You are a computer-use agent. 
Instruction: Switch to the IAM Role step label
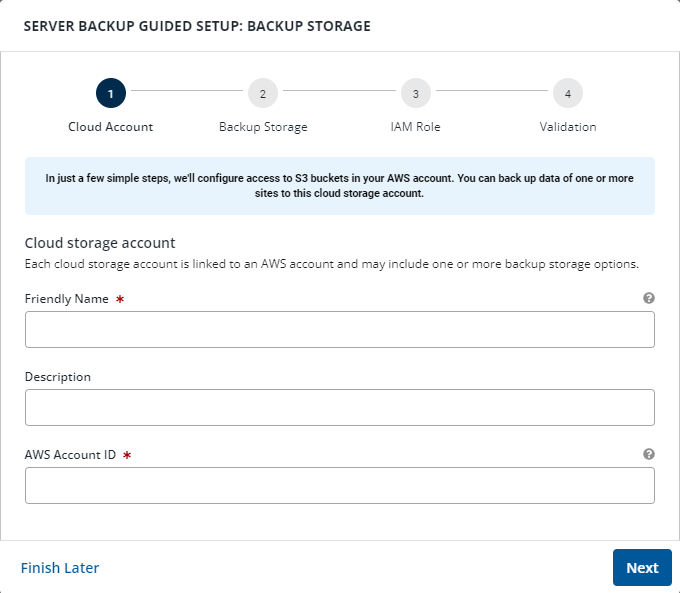[415, 127]
